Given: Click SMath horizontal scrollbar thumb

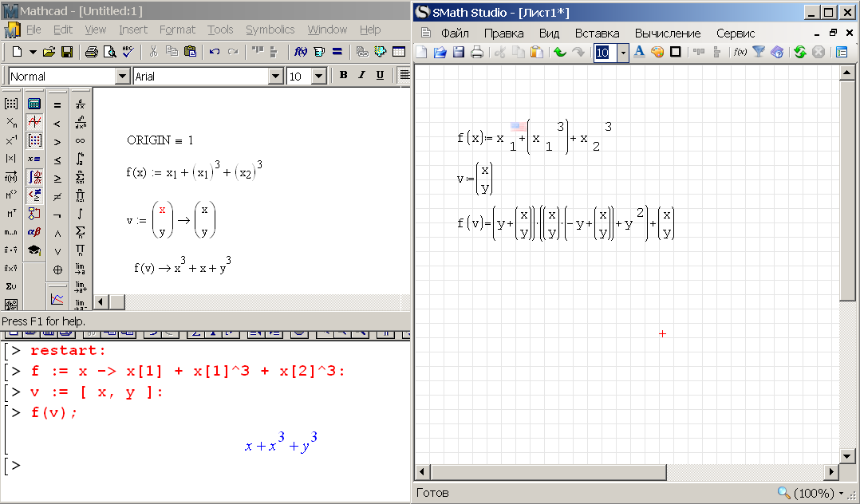Looking at the screenshot, I should [546, 472].
